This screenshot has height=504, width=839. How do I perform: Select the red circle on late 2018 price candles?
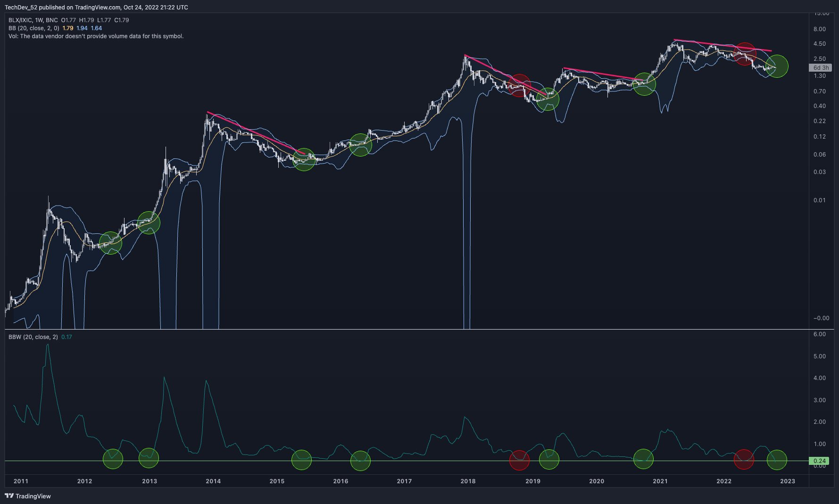[519, 85]
